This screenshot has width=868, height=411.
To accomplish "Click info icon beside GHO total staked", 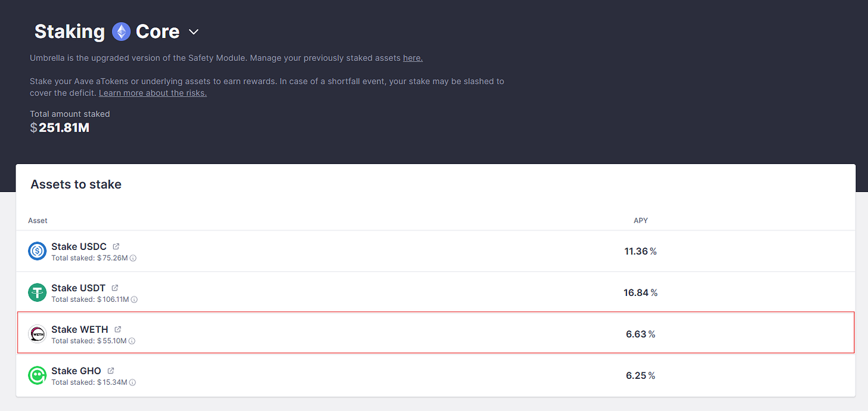I will [132, 382].
